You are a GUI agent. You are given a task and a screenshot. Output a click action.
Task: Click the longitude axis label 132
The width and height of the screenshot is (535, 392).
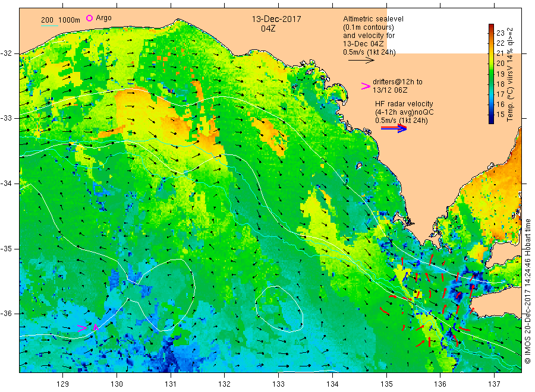(225, 384)
